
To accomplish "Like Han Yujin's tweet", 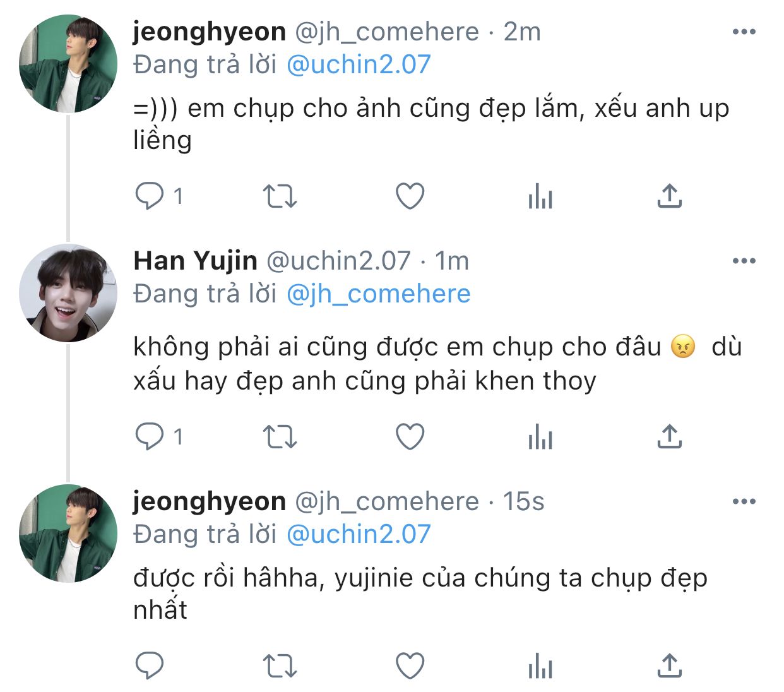I will 410,436.
